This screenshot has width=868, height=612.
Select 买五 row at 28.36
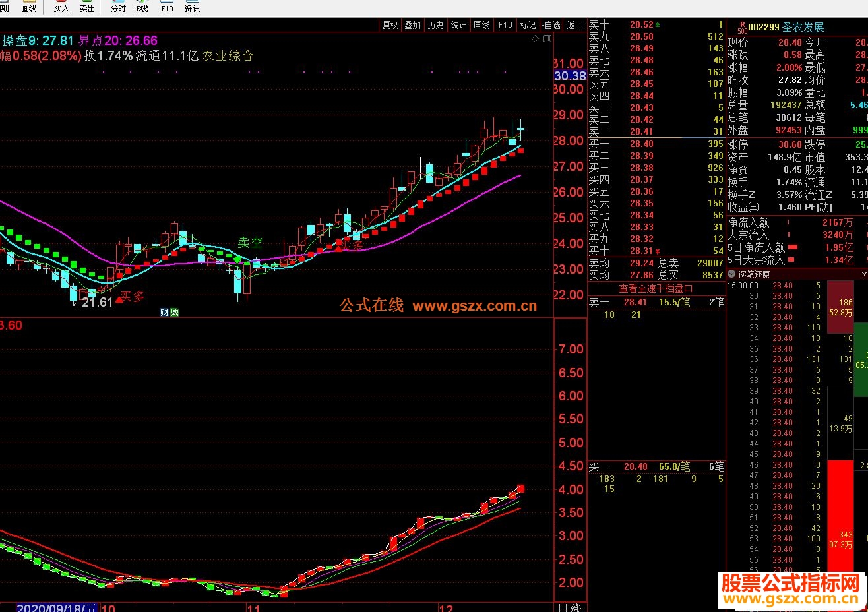coord(656,191)
